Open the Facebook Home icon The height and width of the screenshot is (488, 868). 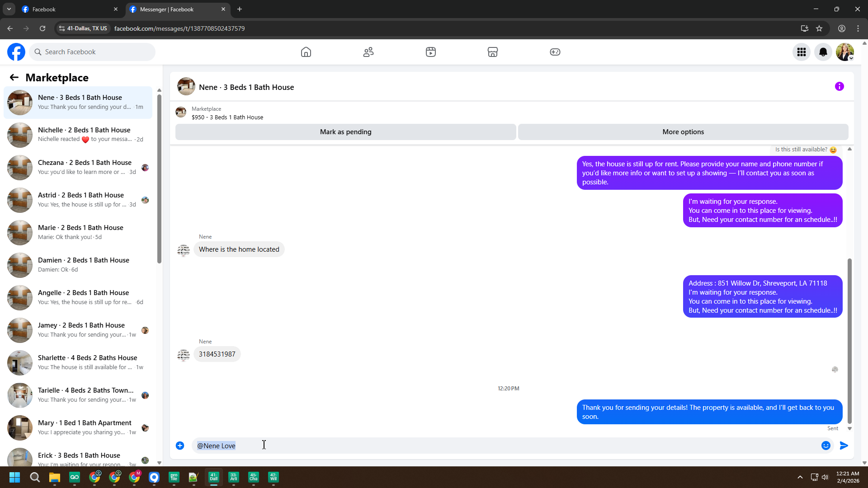[x=306, y=52]
